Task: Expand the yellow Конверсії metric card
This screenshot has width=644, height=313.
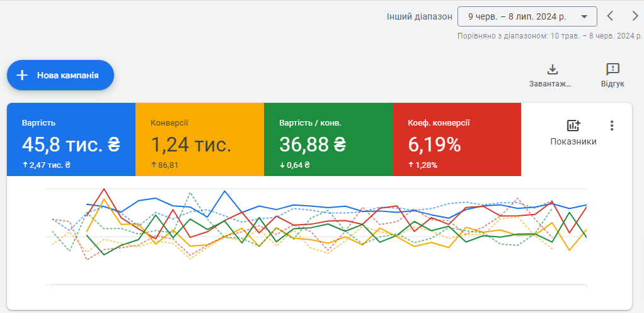Action: click(200, 139)
